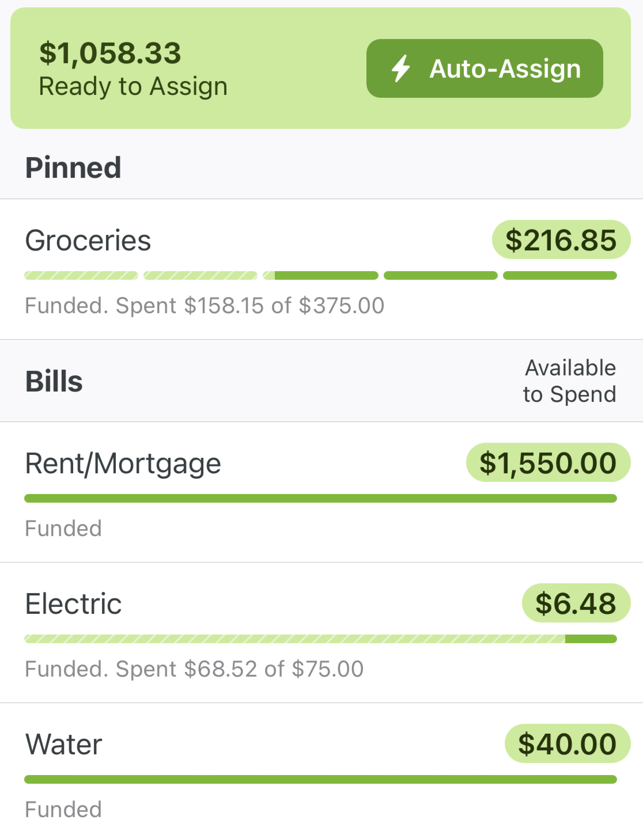The image size is (643, 840).
Task: Tap the $1,550.00 available balance pill
Action: point(548,463)
